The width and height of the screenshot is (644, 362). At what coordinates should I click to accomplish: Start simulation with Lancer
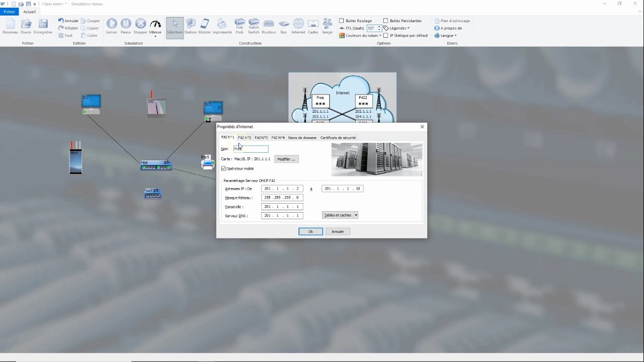point(112,27)
